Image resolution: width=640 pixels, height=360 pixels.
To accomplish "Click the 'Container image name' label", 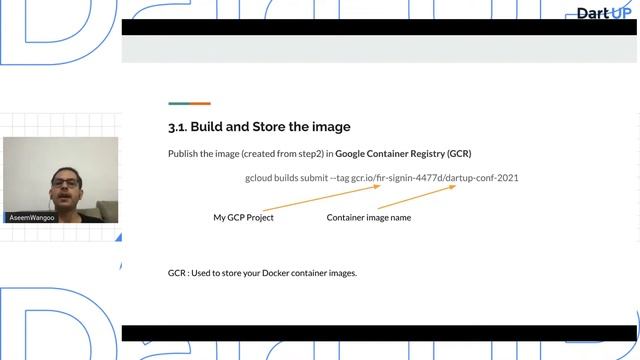I will (369, 218).
